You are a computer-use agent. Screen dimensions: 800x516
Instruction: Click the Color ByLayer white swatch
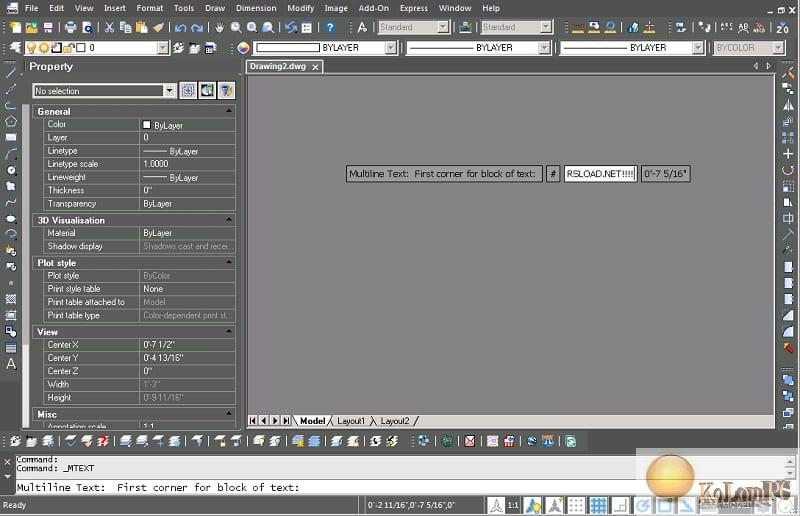[147, 125]
